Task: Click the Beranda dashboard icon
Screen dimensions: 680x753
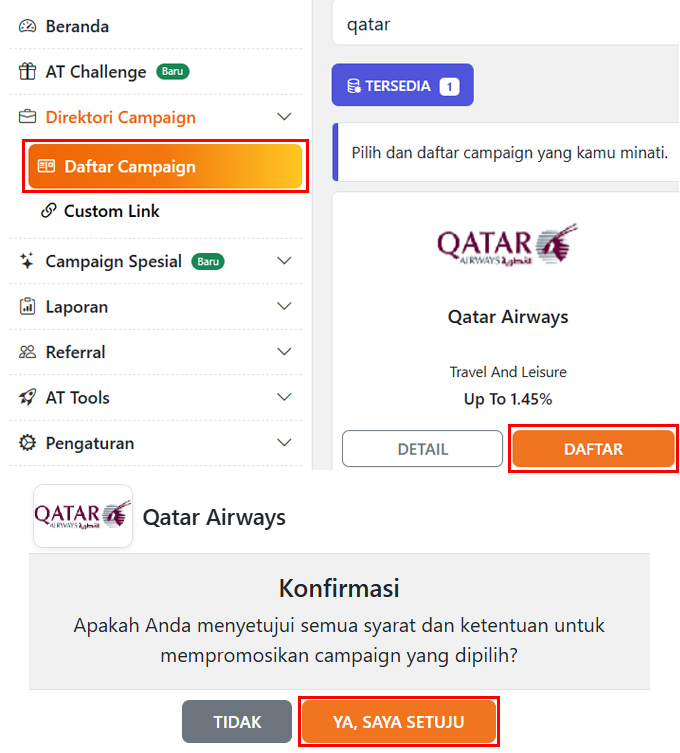Action: (x=27, y=26)
